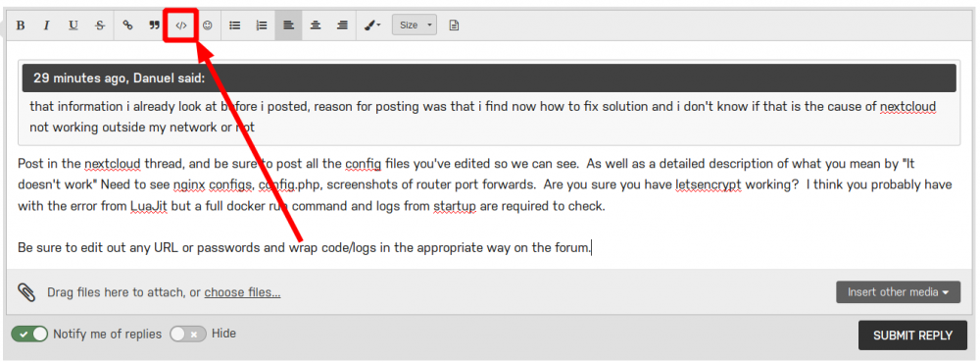This screenshot has width=980, height=362.
Task: Submit the reply
Action: click(912, 336)
